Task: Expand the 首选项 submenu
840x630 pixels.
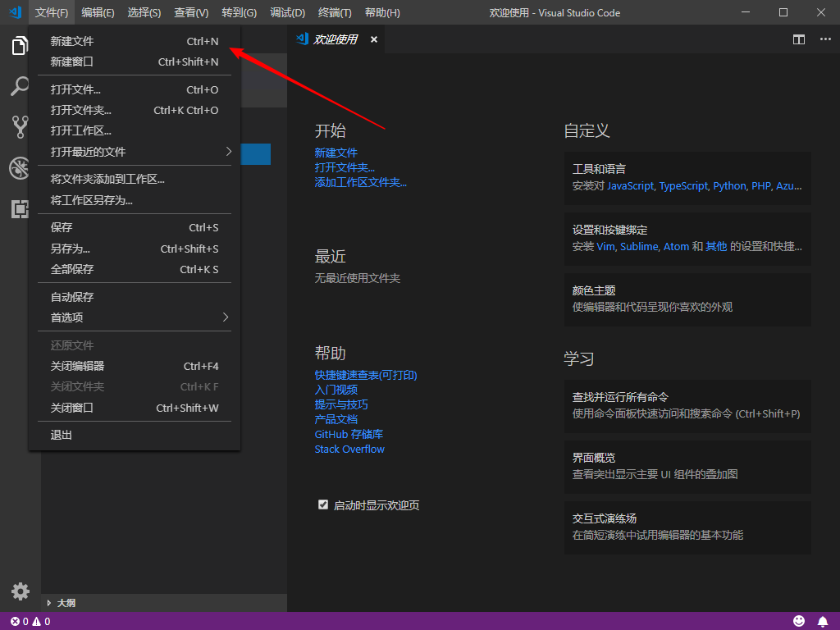Action: tap(135, 317)
